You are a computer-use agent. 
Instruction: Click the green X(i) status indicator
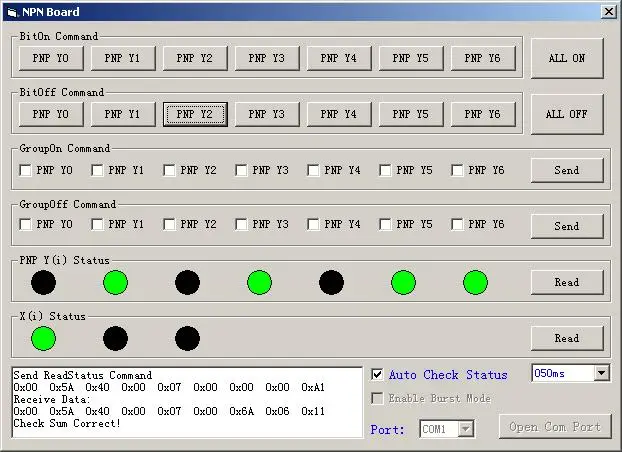[43, 338]
